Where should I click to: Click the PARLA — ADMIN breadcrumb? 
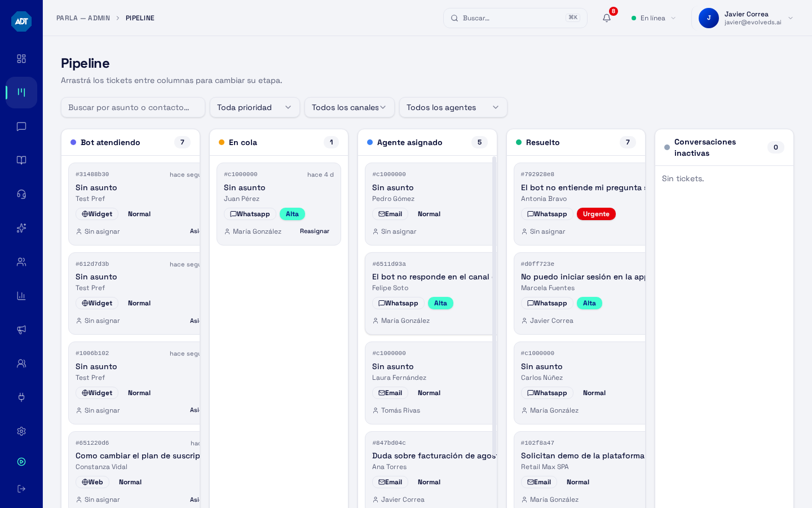pyautogui.click(x=83, y=18)
